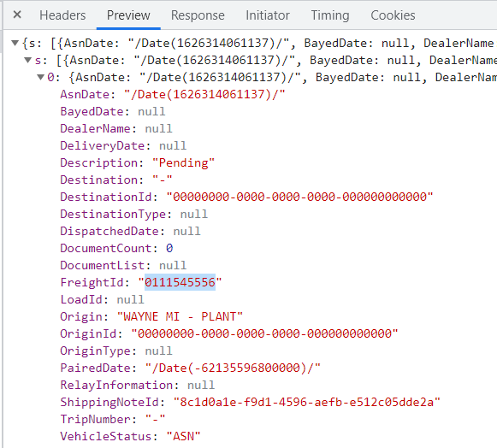This screenshot has height=448, width=497.
Task: Open the Response tab
Action: tap(198, 15)
